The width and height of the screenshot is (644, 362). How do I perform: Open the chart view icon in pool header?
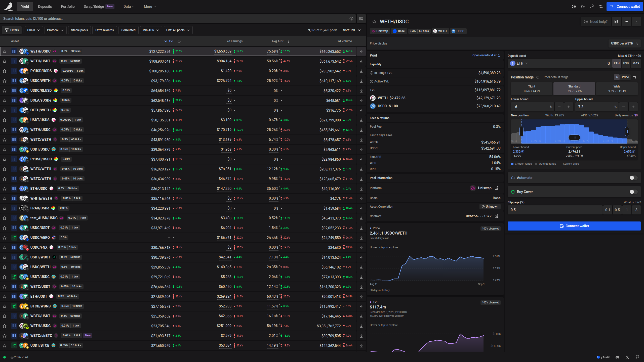(x=616, y=22)
